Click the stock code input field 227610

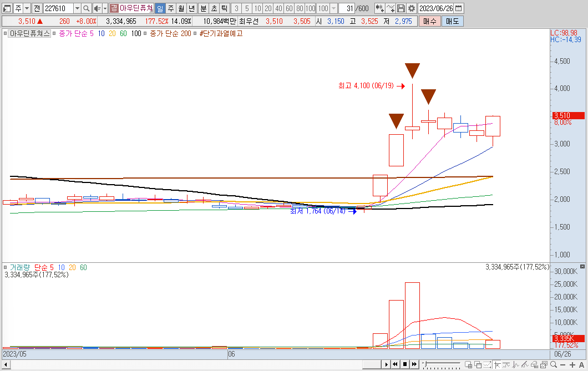point(58,8)
